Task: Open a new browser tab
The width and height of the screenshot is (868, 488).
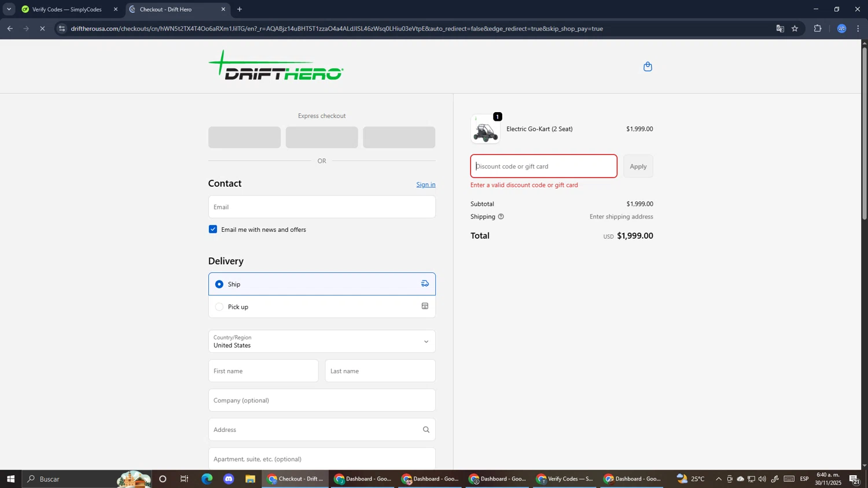Action: click(x=240, y=9)
